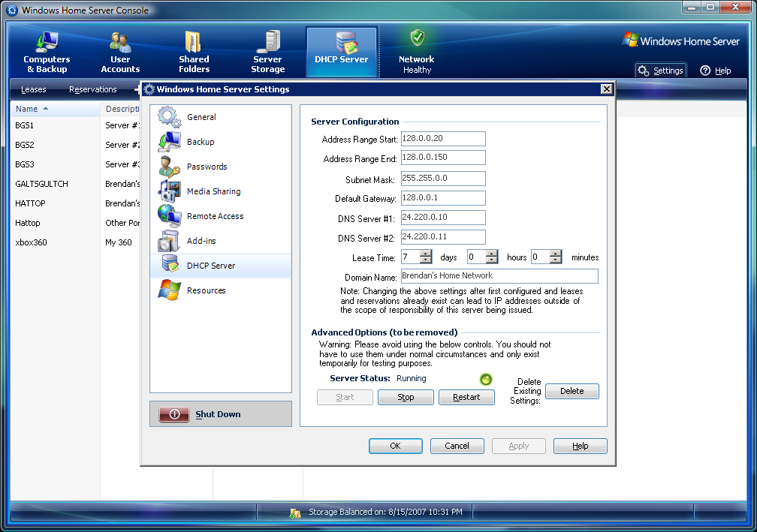Click the Cancel button

(x=457, y=446)
